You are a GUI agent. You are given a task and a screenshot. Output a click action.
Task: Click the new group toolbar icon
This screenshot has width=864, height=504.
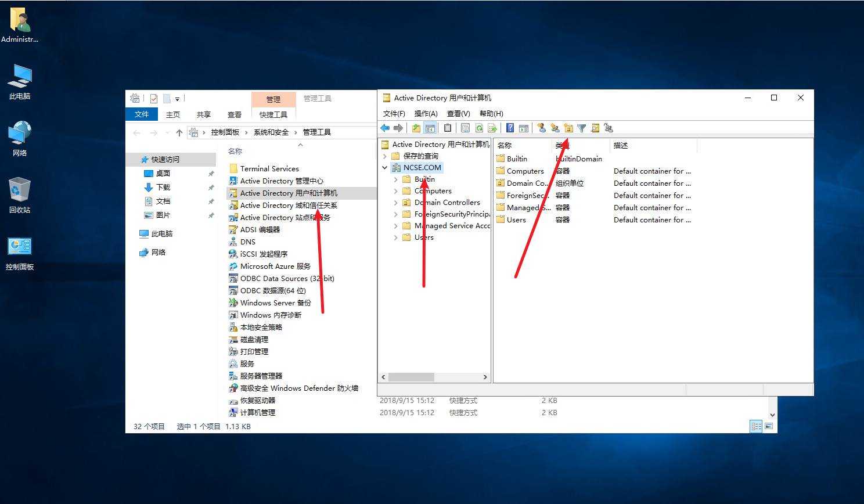(x=555, y=128)
